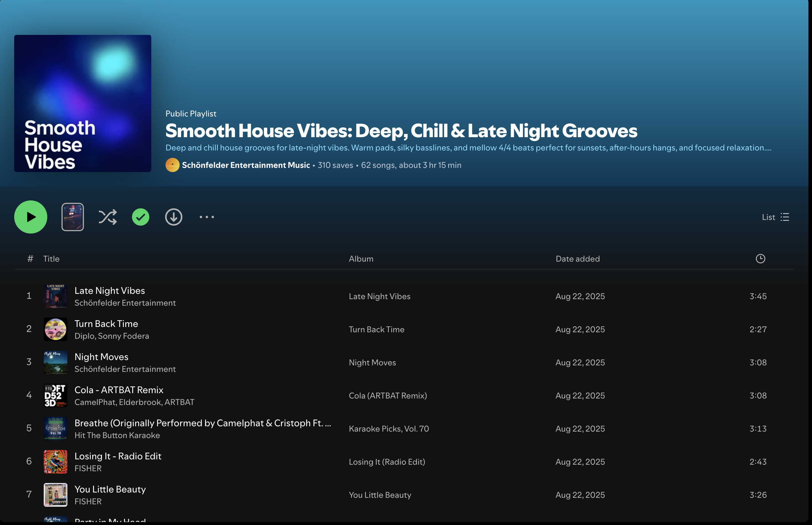
Task: Click the orange creator avatar icon
Action: [x=173, y=165]
